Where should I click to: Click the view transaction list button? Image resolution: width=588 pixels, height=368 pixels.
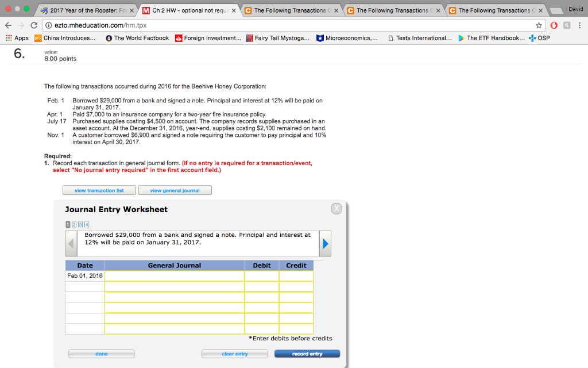99,190
